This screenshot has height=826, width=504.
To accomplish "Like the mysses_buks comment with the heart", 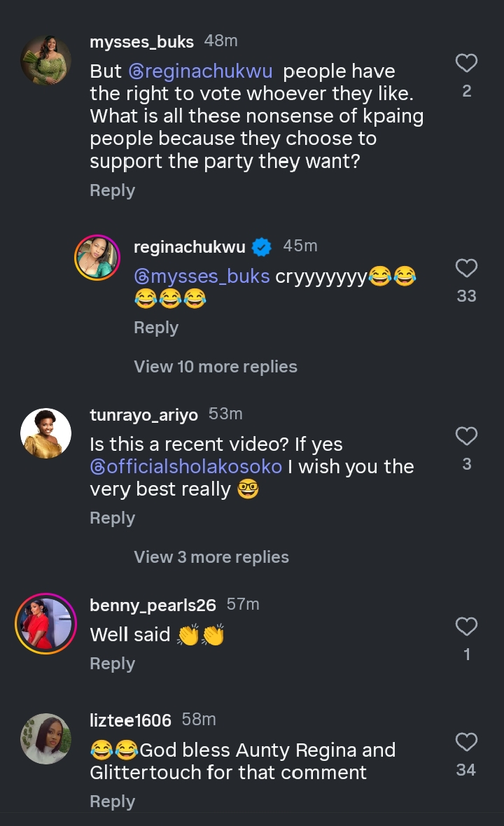I will tap(466, 64).
